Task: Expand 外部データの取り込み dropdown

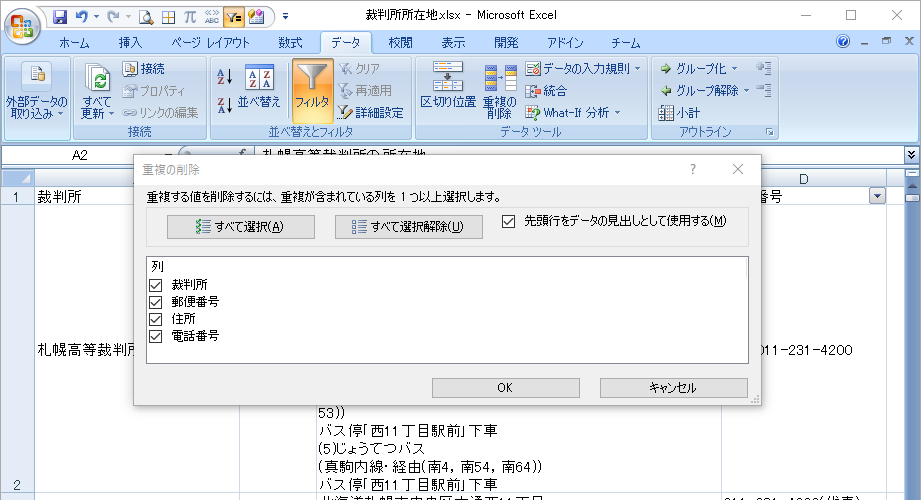Action: point(37,91)
